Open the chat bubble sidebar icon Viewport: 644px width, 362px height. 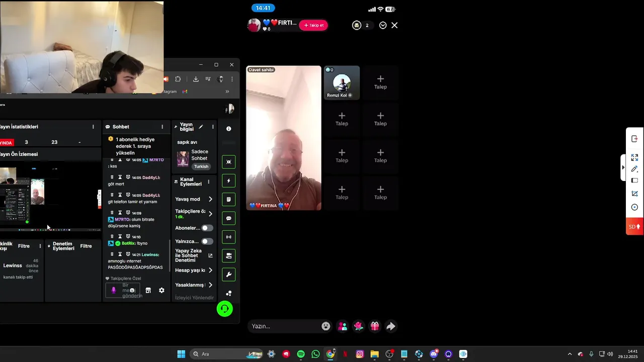tap(228, 218)
